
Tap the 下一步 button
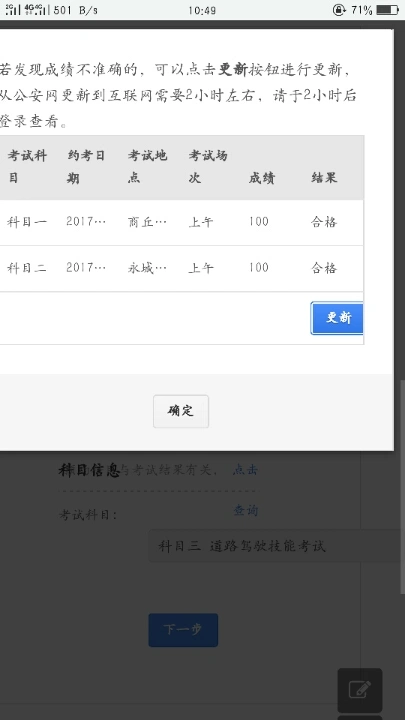coord(183,630)
